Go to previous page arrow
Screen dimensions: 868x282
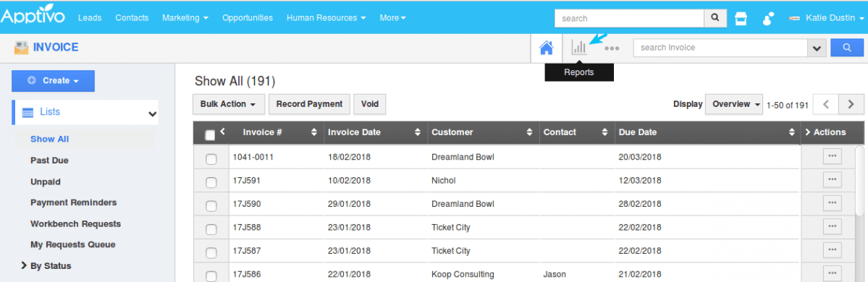826,104
